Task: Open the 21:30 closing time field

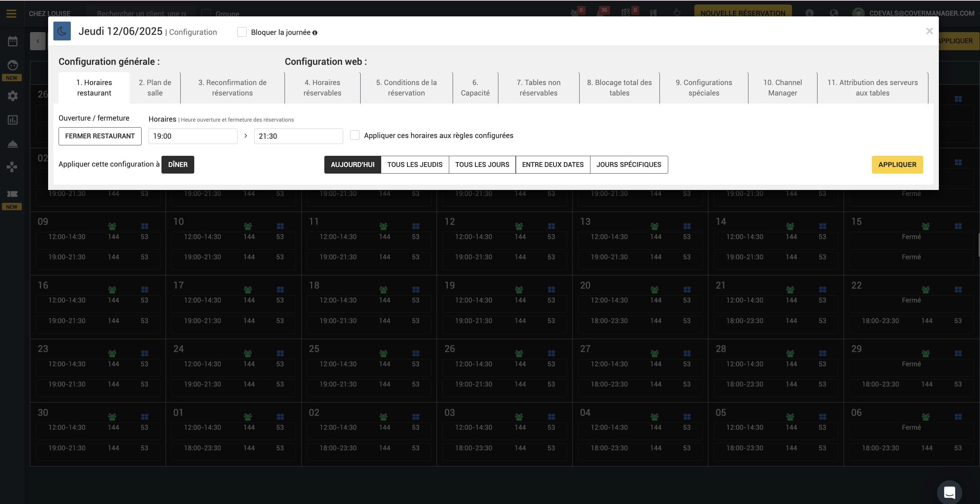Action: point(298,136)
